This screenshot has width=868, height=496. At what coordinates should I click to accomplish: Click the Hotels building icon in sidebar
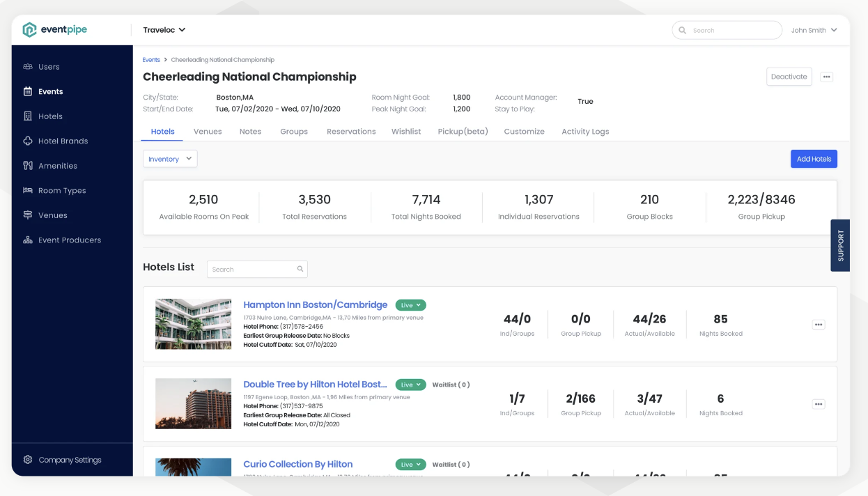[x=28, y=116]
